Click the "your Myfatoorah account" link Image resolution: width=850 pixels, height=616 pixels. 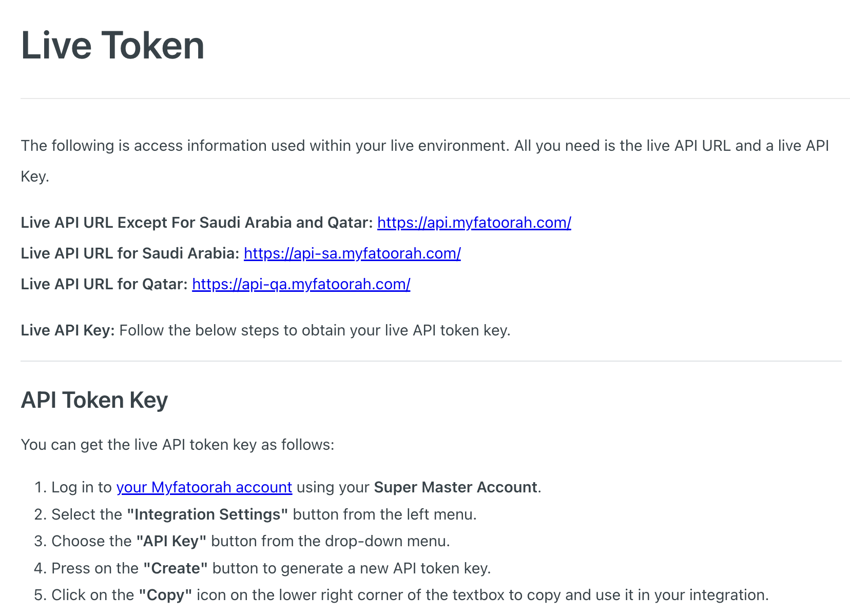click(x=204, y=487)
